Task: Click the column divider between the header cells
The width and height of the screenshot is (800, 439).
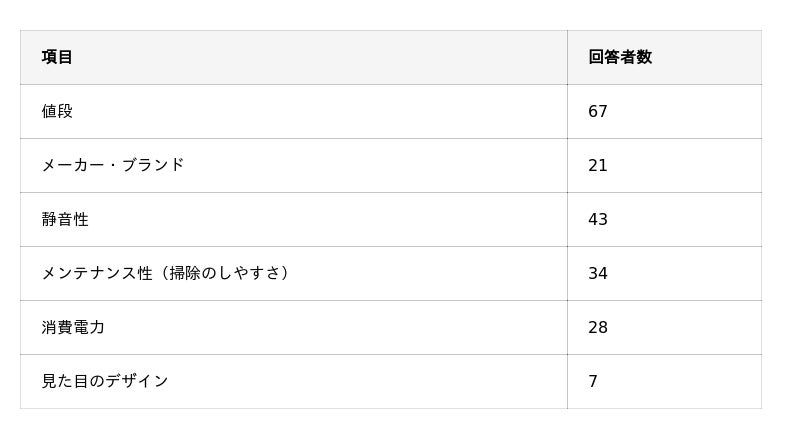Action: point(567,57)
